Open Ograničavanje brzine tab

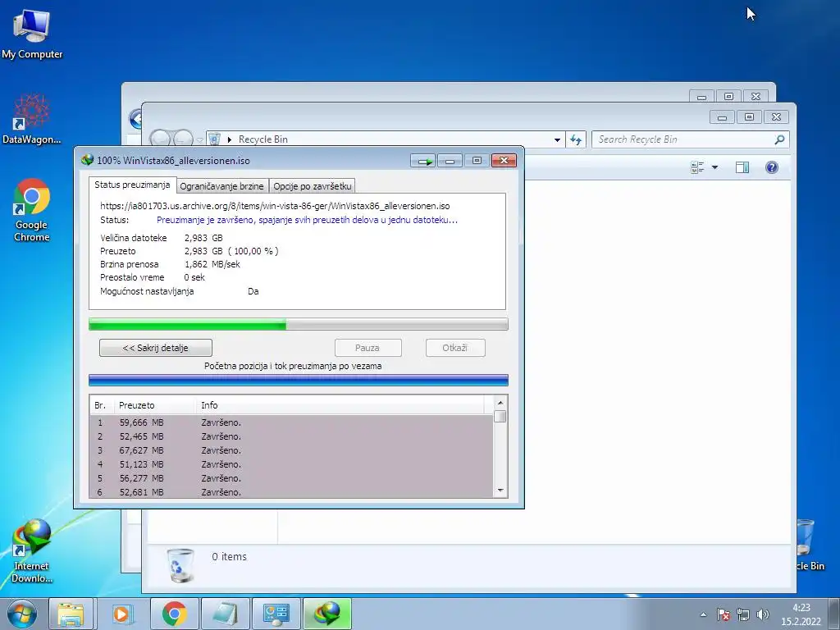click(x=221, y=186)
